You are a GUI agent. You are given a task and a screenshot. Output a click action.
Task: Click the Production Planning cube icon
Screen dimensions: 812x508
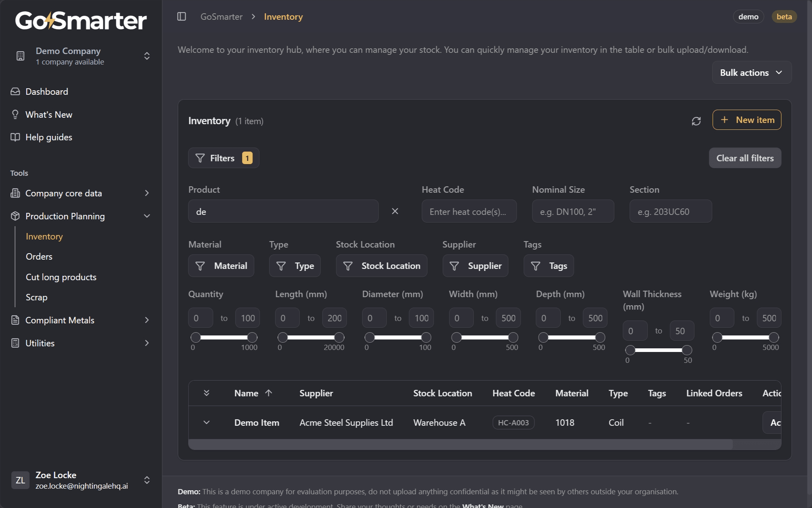[x=15, y=216]
